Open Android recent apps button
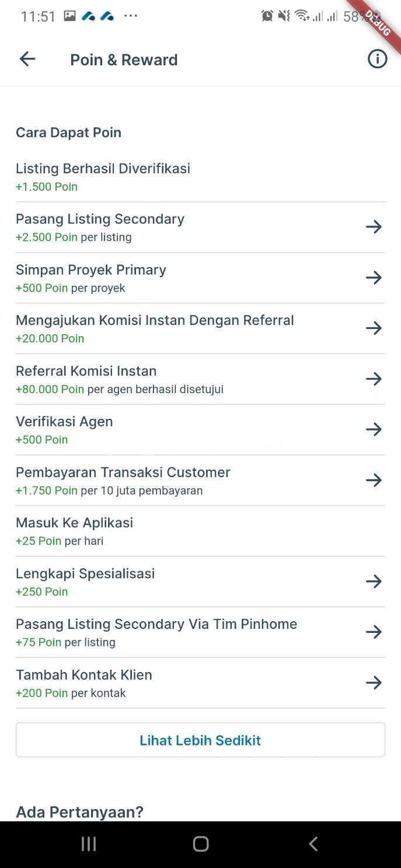Viewport: 401px width, 868px height. (89, 843)
